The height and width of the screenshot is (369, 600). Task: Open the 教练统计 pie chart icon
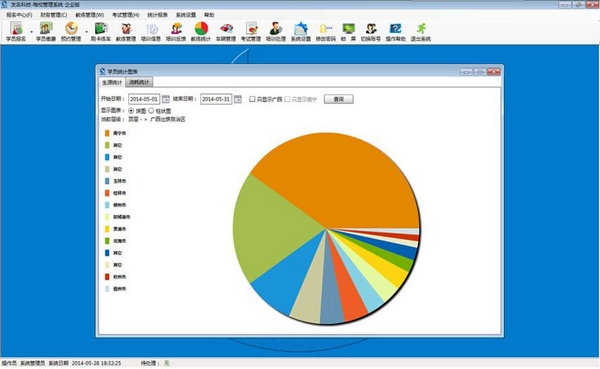pyautogui.click(x=201, y=31)
